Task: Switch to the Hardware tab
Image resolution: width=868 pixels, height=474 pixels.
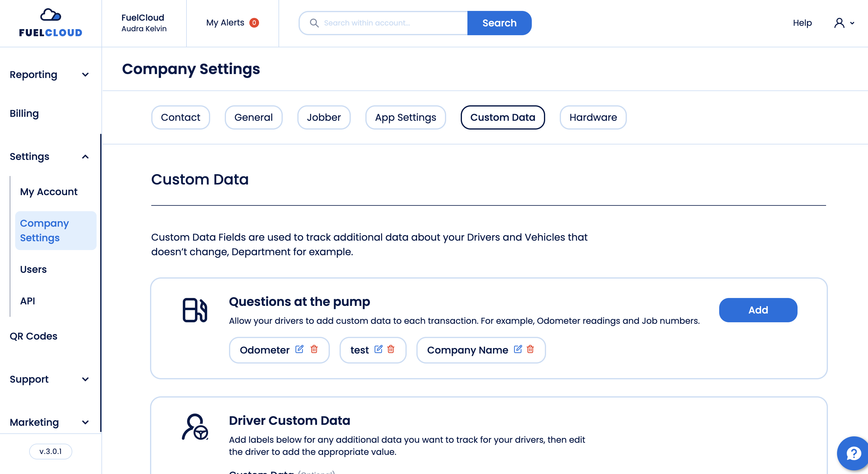Action: pos(593,117)
